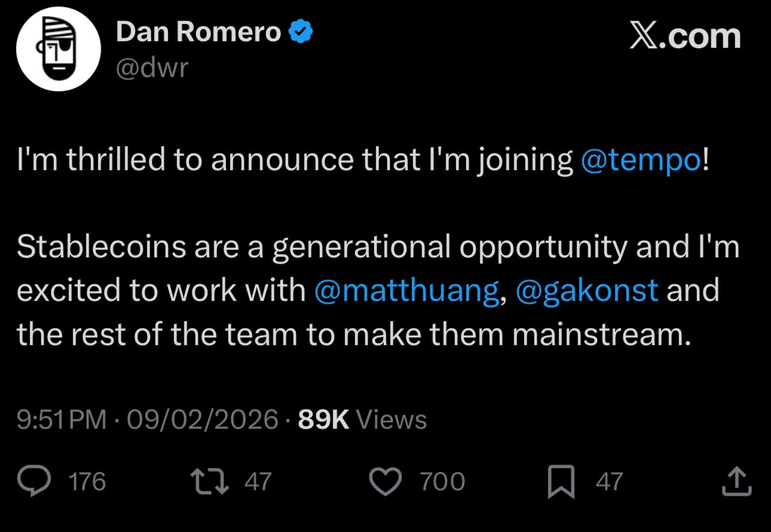Click the repost count next to arrows
This screenshot has width=771, height=532.
pyautogui.click(x=258, y=482)
